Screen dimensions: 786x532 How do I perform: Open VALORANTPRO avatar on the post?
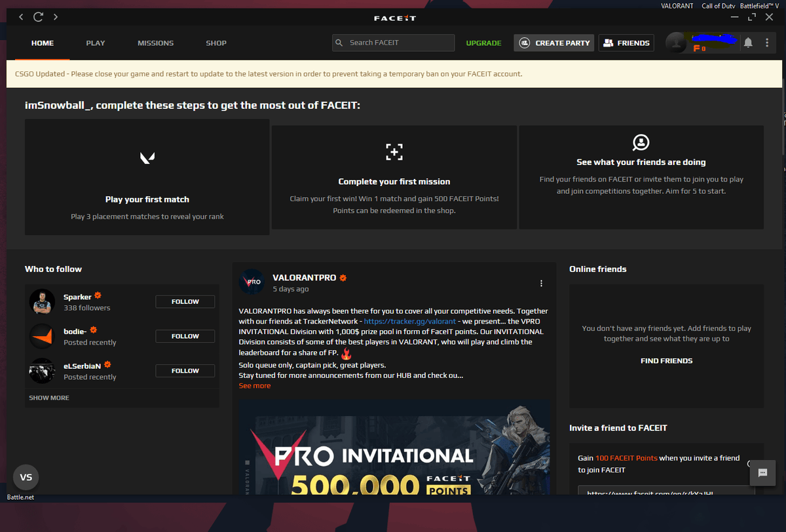click(x=252, y=282)
